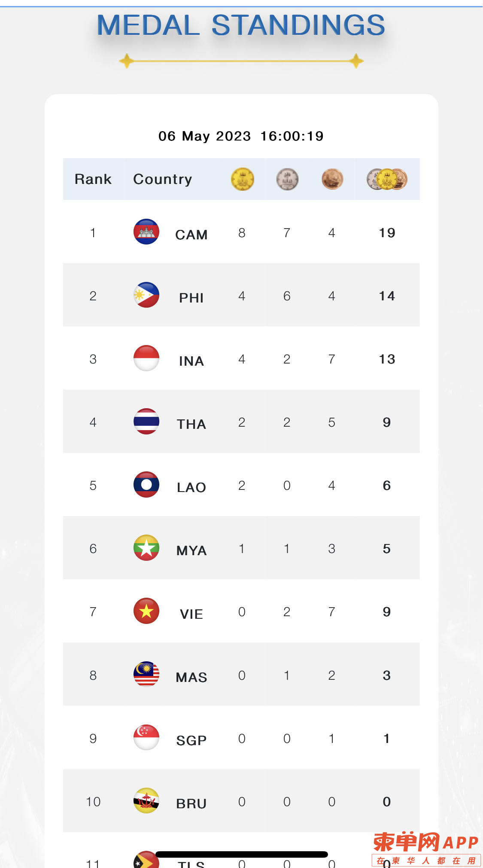Tap the red APP logo banner
This screenshot has height=868, width=483.
pos(426,849)
